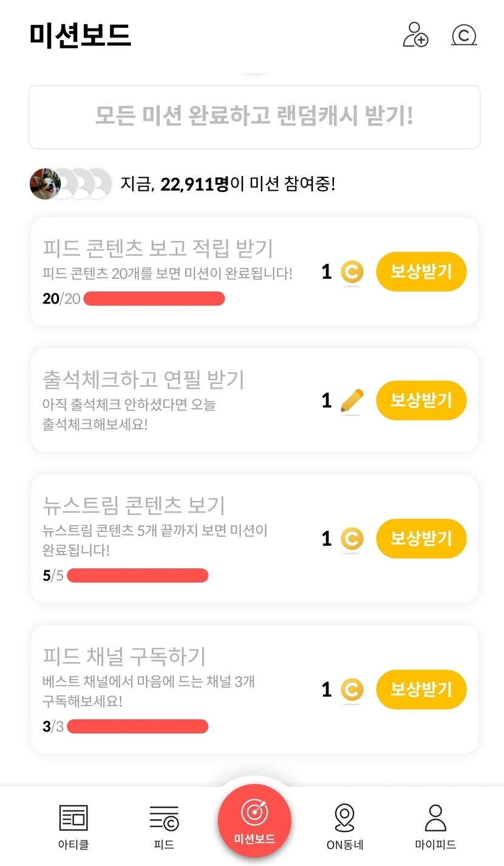Click the coin icon for 피드 콘텐츠 mission
Viewport: 504px width, 866px height.
pos(352,272)
